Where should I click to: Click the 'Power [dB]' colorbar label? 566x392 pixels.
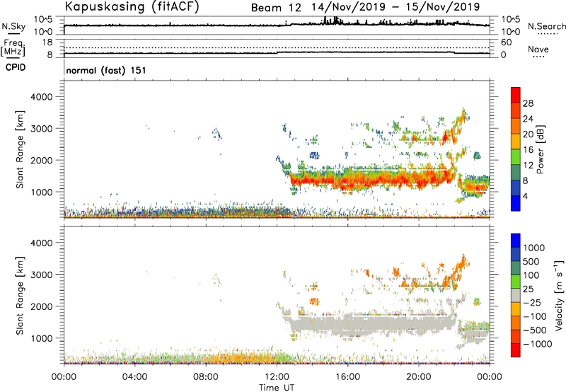point(540,149)
